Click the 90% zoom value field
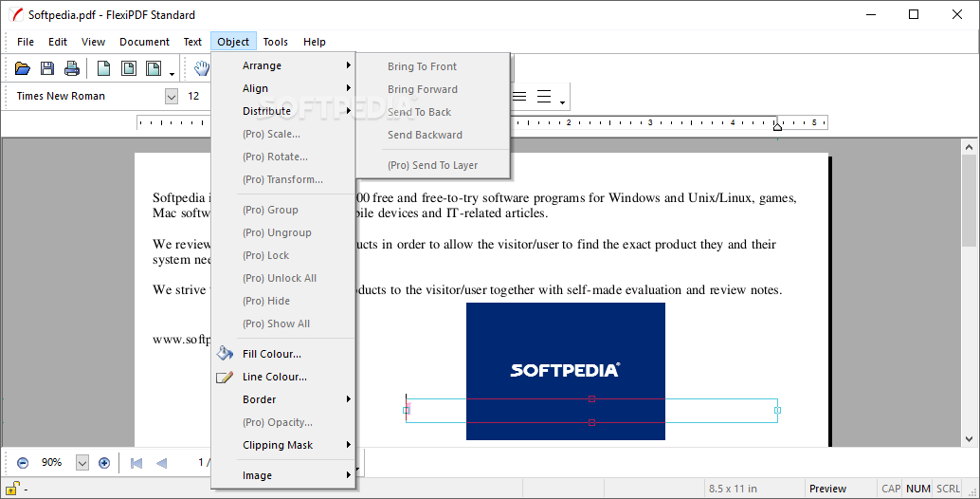Screen dimensions: 980x499 point(53,463)
